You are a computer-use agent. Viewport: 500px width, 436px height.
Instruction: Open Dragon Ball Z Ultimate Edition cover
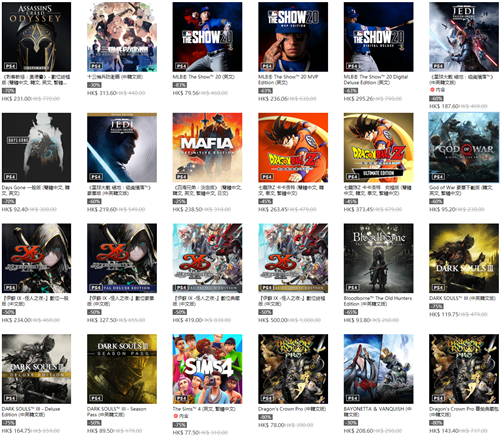click(x=378, y=147)
